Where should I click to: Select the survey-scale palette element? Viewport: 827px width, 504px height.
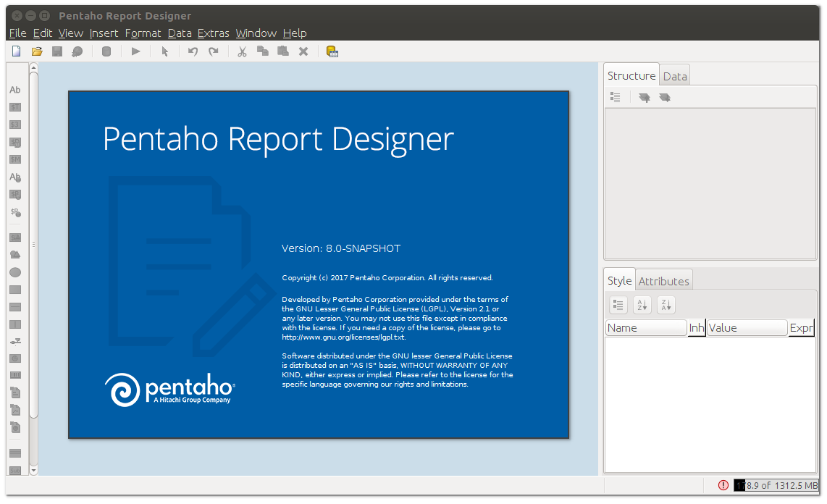tap(15, 342)
